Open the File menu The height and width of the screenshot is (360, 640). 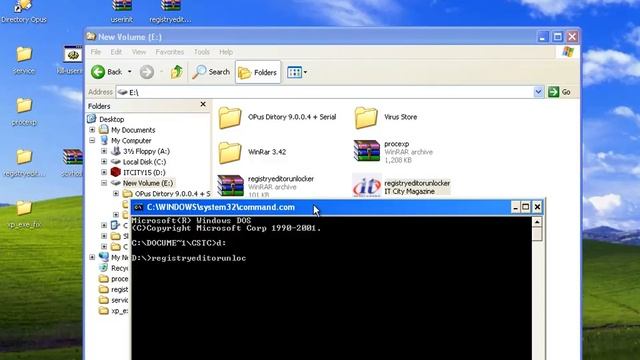(x=96, y=52)
